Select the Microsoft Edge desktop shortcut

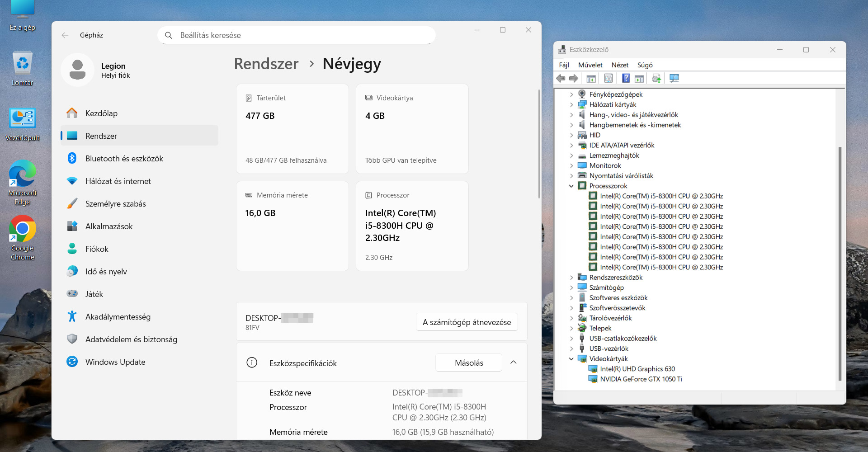pyautogui.click(x=23, y=183)
